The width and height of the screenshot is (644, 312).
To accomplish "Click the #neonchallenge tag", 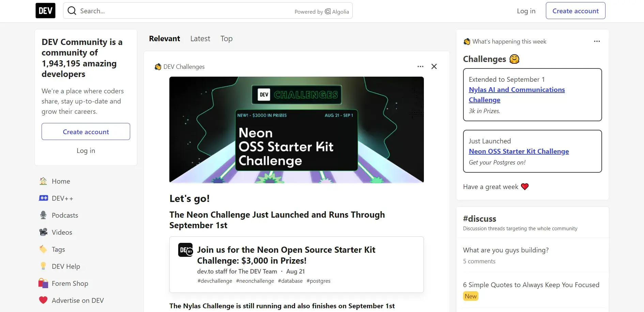I will click(x=255, y=281).
